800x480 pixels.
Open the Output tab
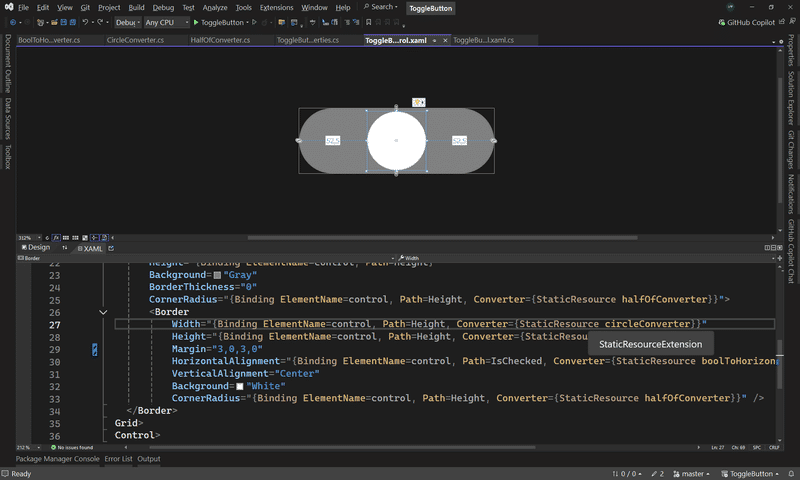coord(148,459)
